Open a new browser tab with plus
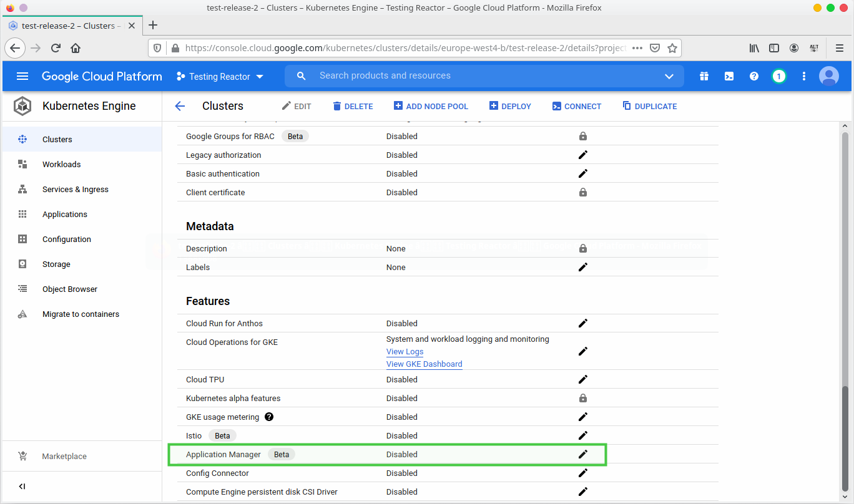Screen dimensions: 854x504 [x=153, y=25]
